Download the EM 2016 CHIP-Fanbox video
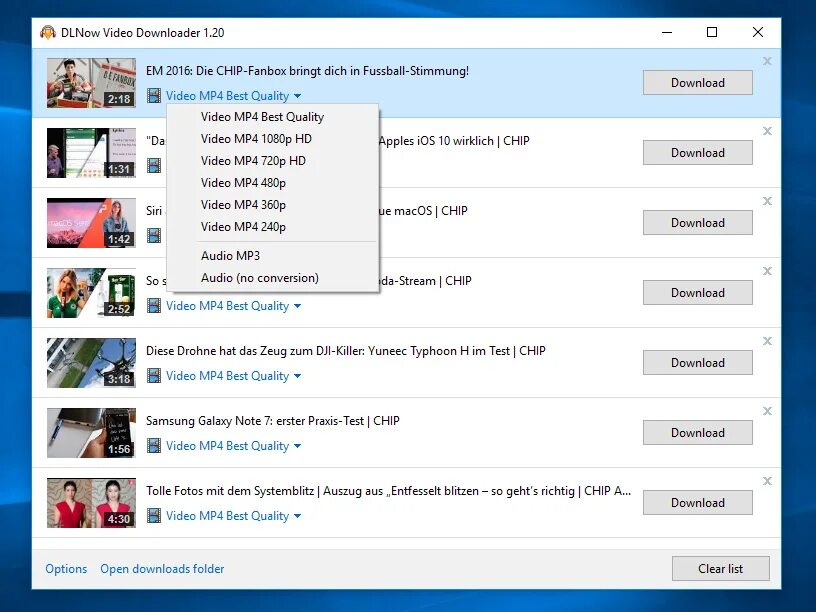This screenshot has height=612, width=816. (697, 83)
